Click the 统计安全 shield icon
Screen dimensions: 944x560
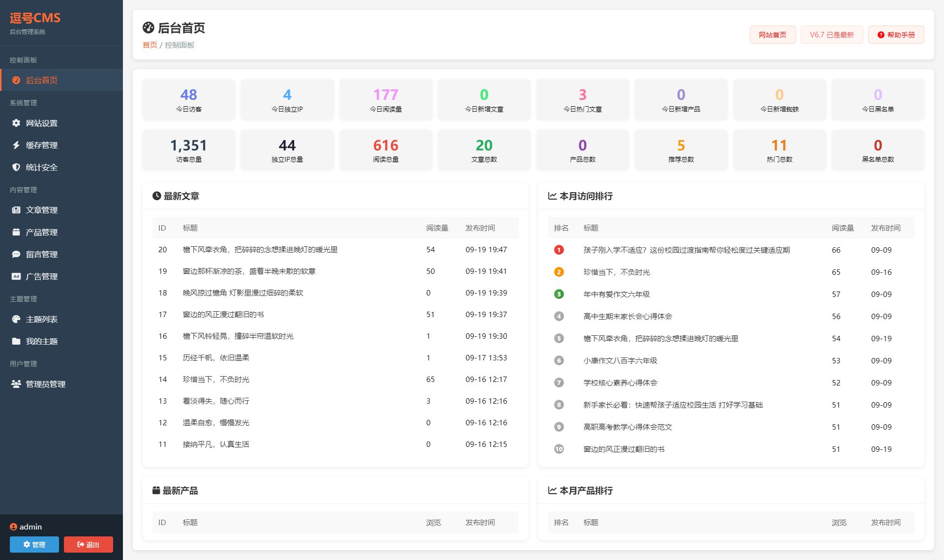16,167
